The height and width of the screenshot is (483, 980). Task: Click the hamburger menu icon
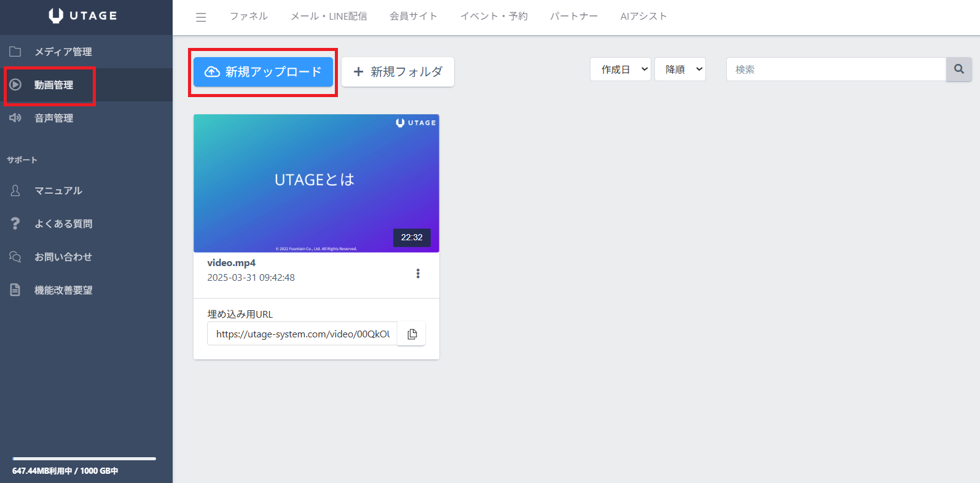point(201,17)
